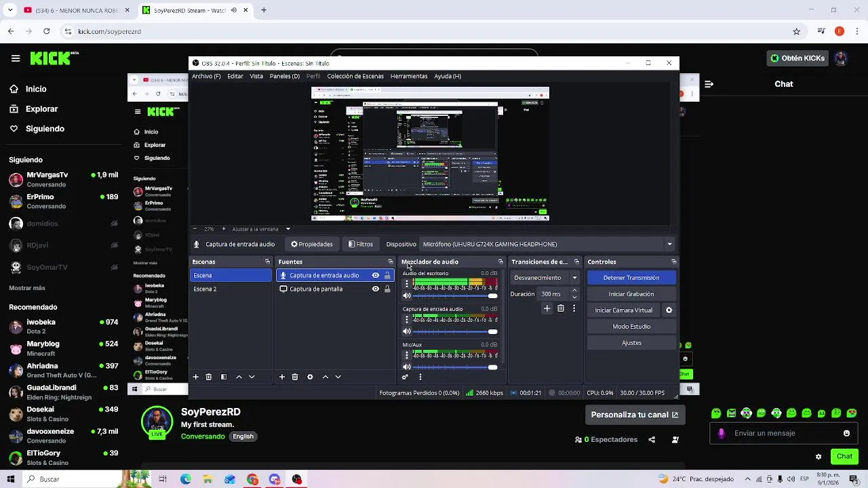This screenshot has height=488, width=868.
Task: Mute Captura de entrada audio mixer channel
Action: click(x=407, y=331)
